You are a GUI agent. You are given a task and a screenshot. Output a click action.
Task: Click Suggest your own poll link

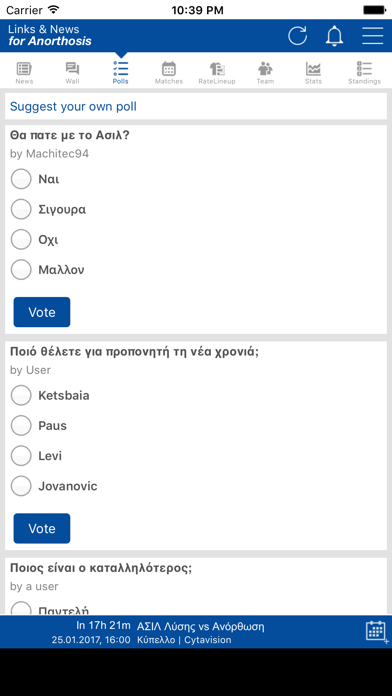(x=73, y=107)
